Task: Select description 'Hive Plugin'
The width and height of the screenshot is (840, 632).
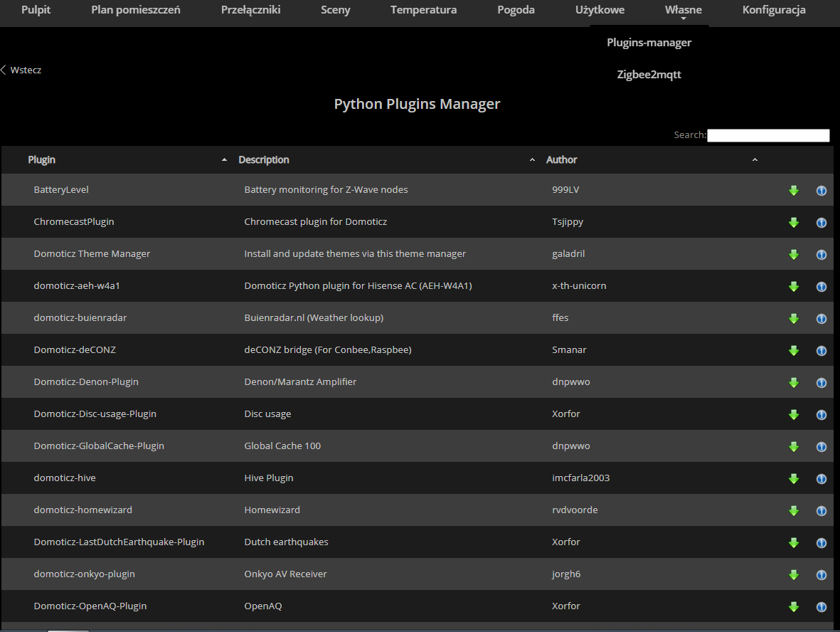Action: 269,478
